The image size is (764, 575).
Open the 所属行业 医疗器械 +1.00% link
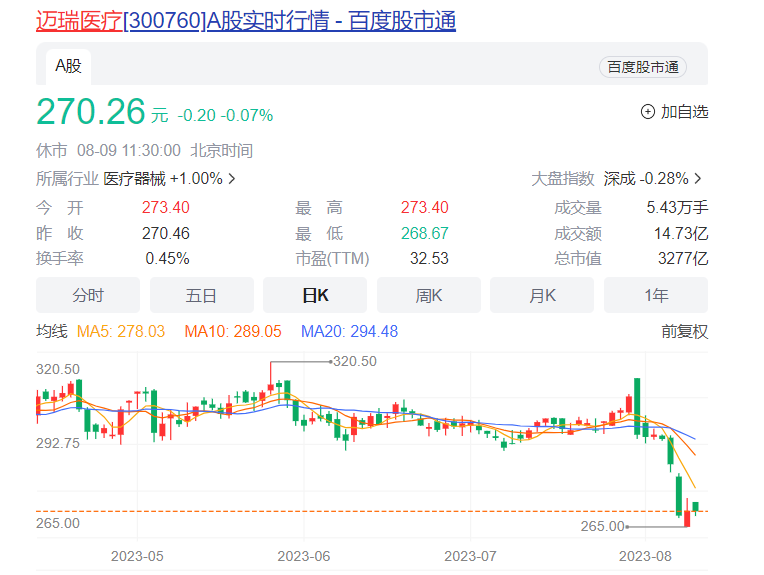[135, 179]
